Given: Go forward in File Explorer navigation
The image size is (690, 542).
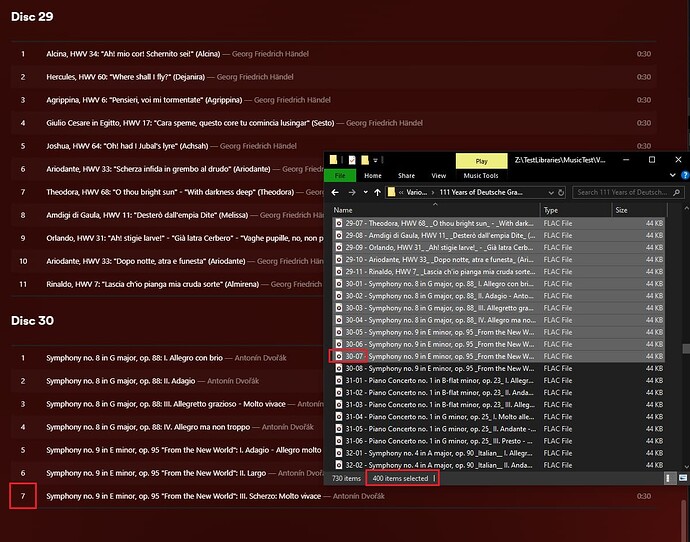Looking at the screenshot, I should [x=352, y=192].
